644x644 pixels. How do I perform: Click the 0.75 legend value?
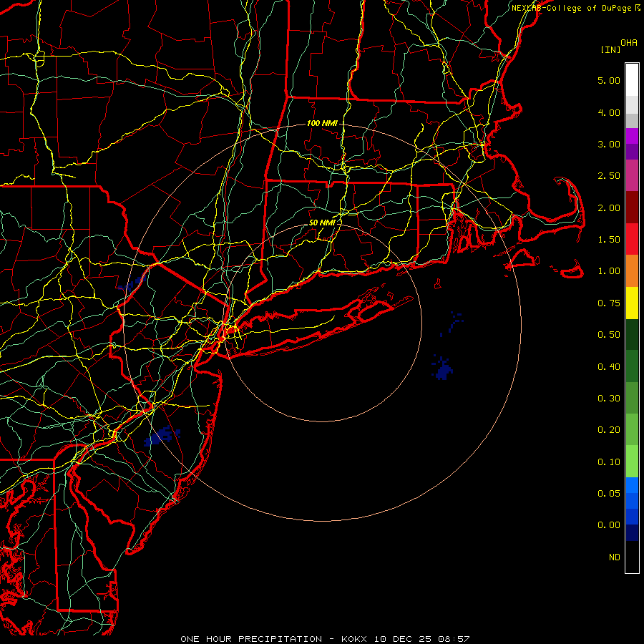coord(609,303)
